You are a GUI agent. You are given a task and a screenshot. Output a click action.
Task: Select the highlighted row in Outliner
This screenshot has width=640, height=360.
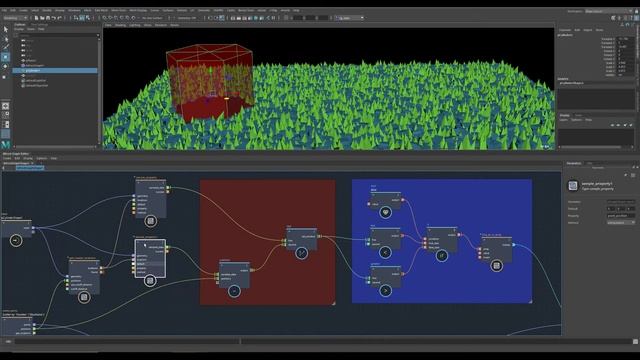tap(55, 71)
